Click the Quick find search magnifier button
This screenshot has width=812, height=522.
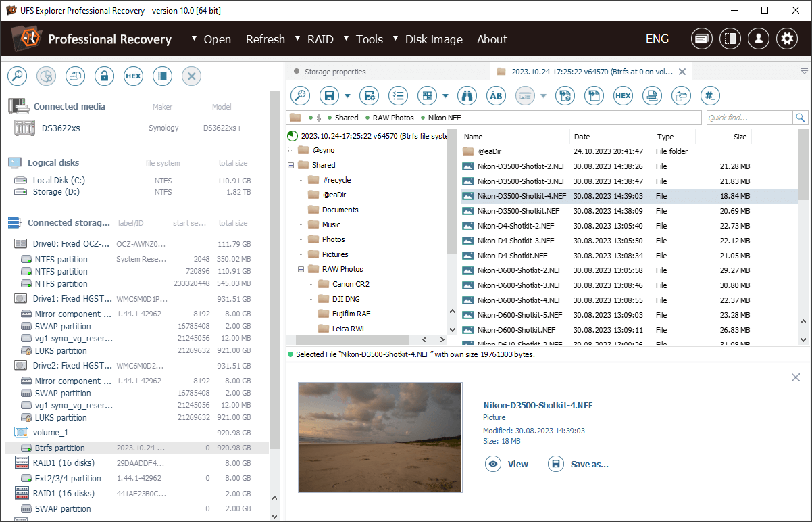(x=801, y=118)
